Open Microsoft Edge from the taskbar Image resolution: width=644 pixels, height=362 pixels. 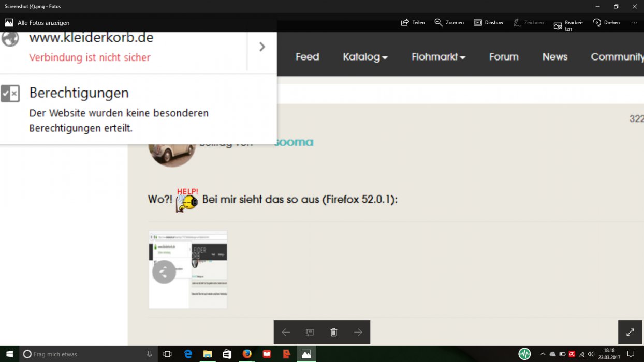point(188,354)
